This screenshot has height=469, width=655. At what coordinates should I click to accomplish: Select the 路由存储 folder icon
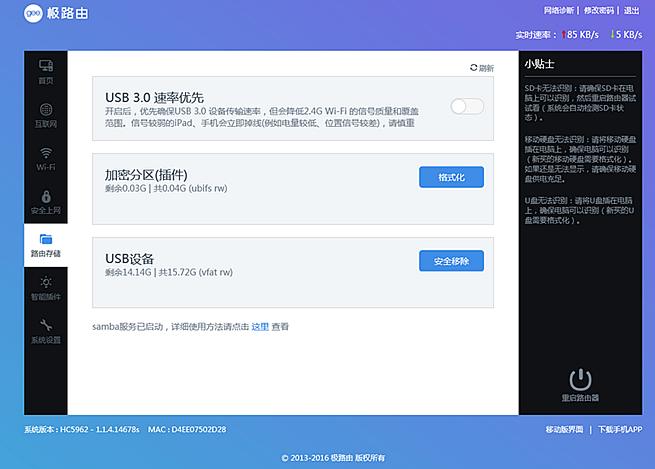tap(46, 239)
